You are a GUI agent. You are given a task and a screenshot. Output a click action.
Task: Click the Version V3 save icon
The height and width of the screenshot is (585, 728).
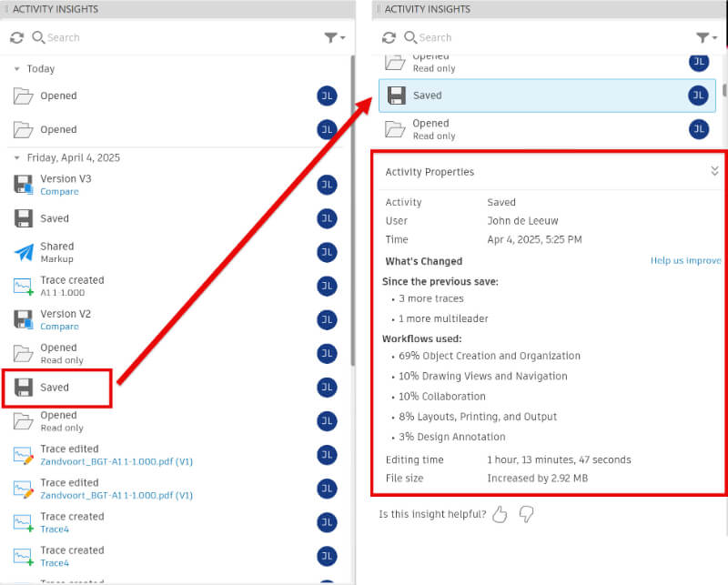[24, 185]
